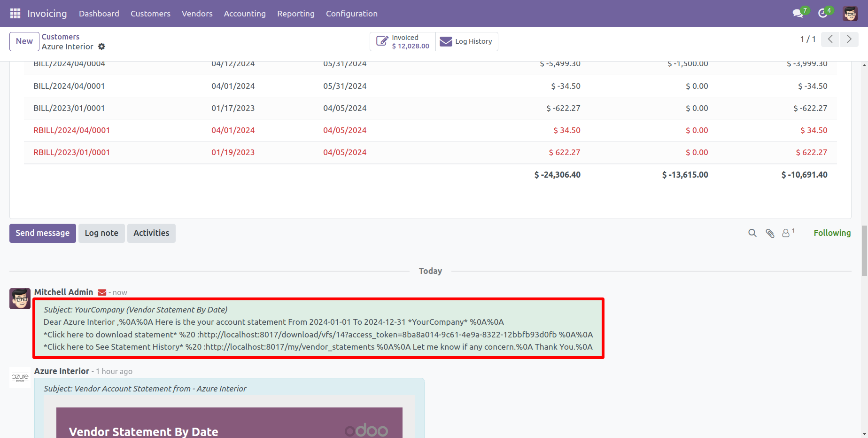Viewport: 868px width, 438px height.
Task: Click the total balance $ -10,691.40
Action: coord(805,175)
